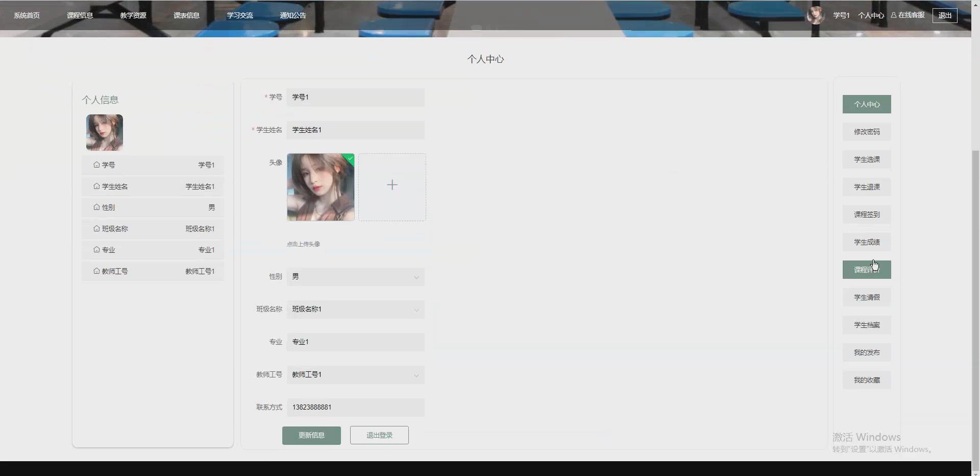Click the 点击上传头像 upload link
Screen dimensions: 980x476
303,244
